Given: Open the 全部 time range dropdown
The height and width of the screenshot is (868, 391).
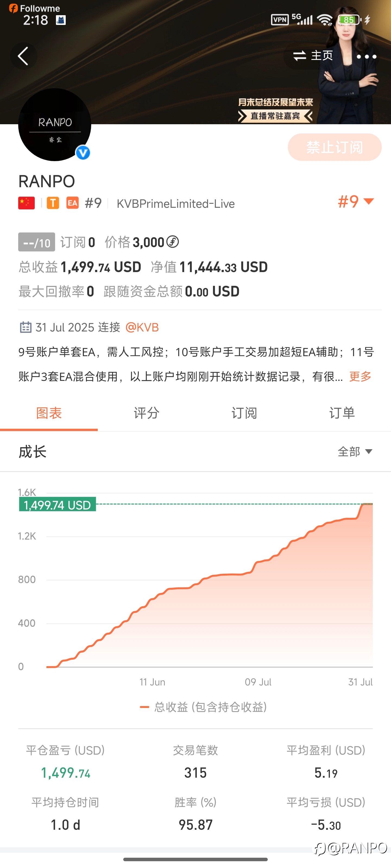Looking at the screenshot, I should (355, 452).
